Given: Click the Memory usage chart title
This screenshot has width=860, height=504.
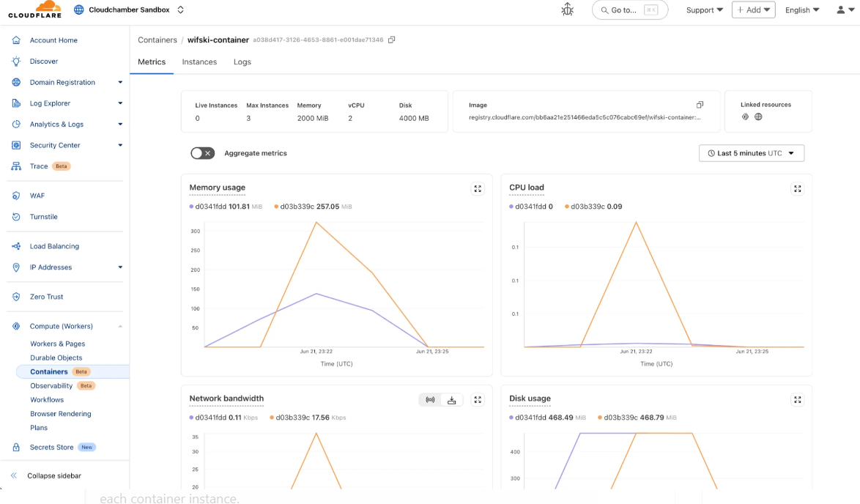Looking at the screenshot, I should [217, 188].
